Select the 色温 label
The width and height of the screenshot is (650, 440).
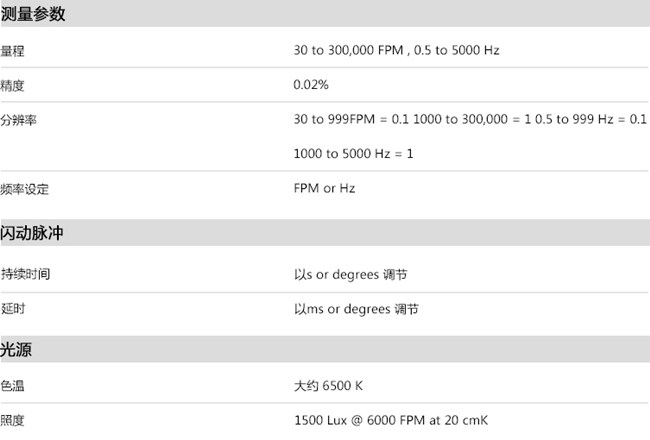pos(12,386)
